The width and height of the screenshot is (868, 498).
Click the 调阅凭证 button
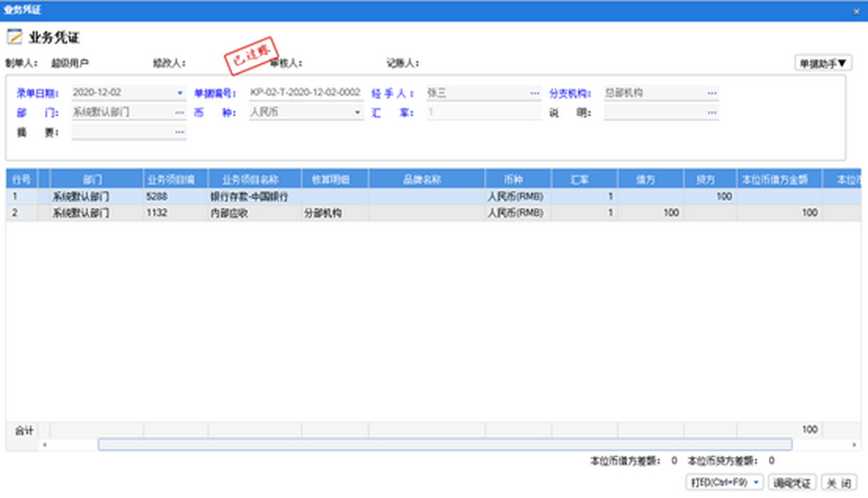click(x=792, y=483)
